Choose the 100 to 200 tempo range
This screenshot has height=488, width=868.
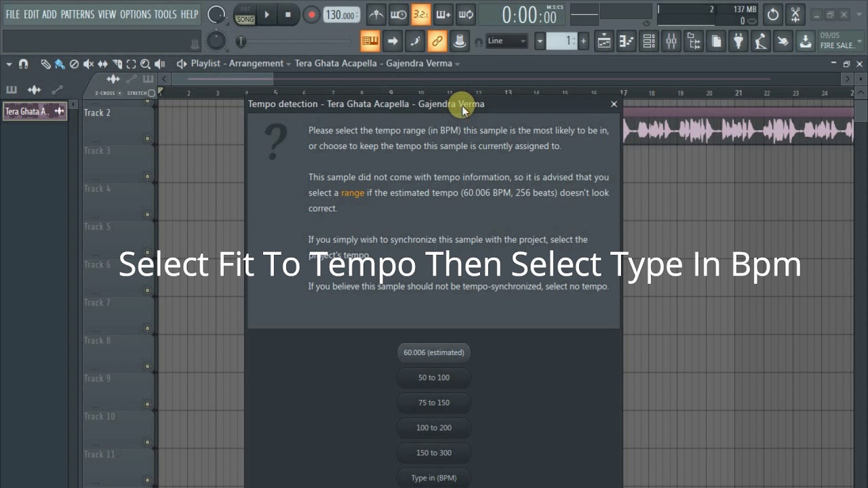[x=434, y=428]
